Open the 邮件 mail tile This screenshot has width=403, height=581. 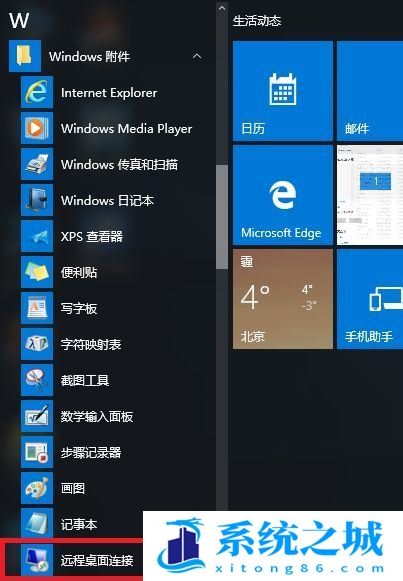pyautogui.click(x=370, y=91)
